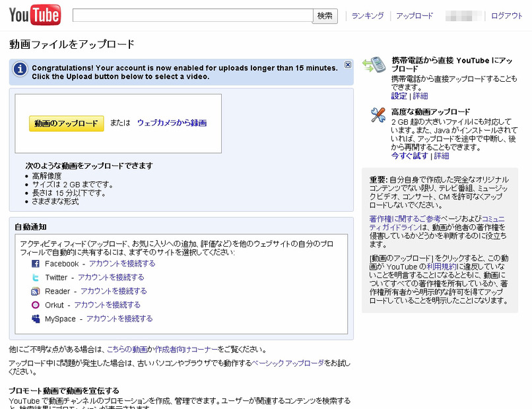
Task: Click the blue info icon in the congratulations banner
Action: pyautogui.click(x=20, y=69)
